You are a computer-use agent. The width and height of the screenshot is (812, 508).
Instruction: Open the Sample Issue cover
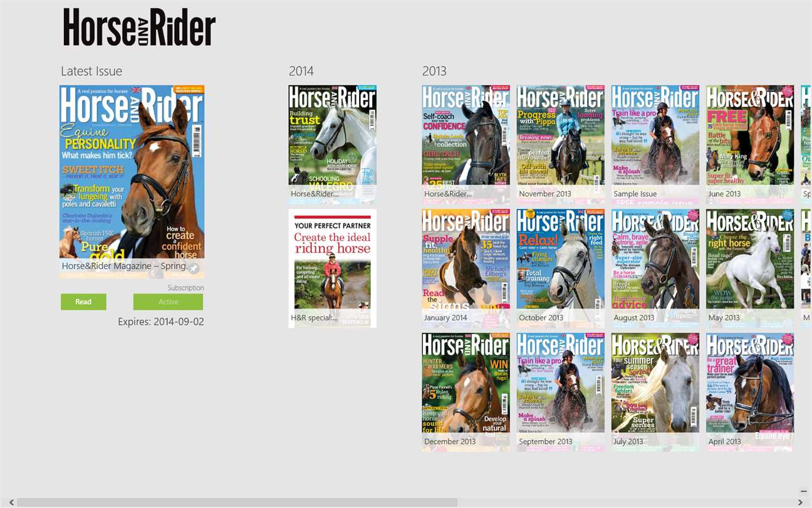pos(655,145)
